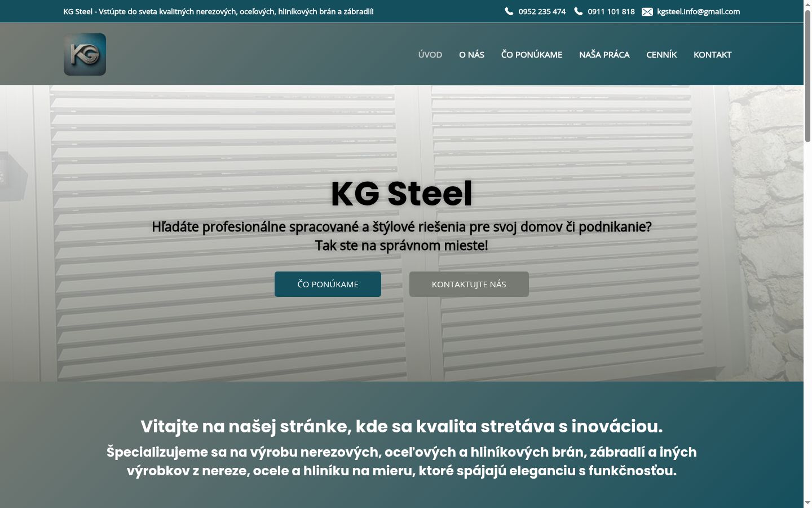Open the CENNÍK menu item

661,55
